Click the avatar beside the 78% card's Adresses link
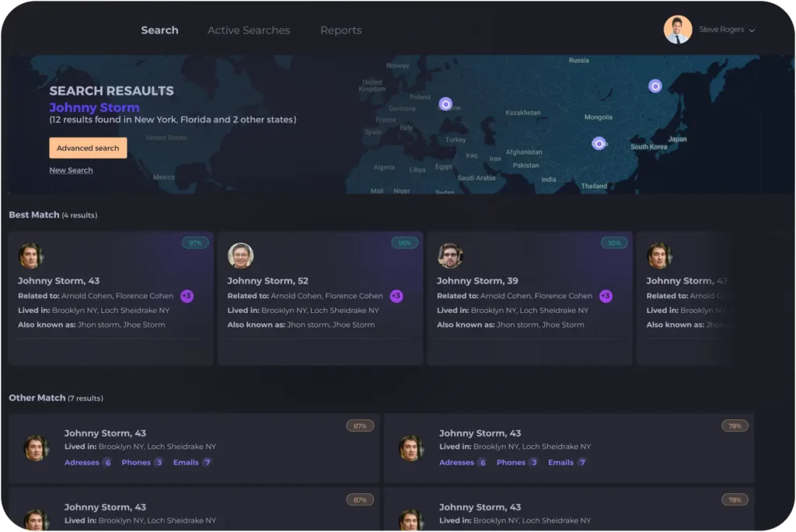This screenshot has height=532, width=796. [x=411, y=448]
